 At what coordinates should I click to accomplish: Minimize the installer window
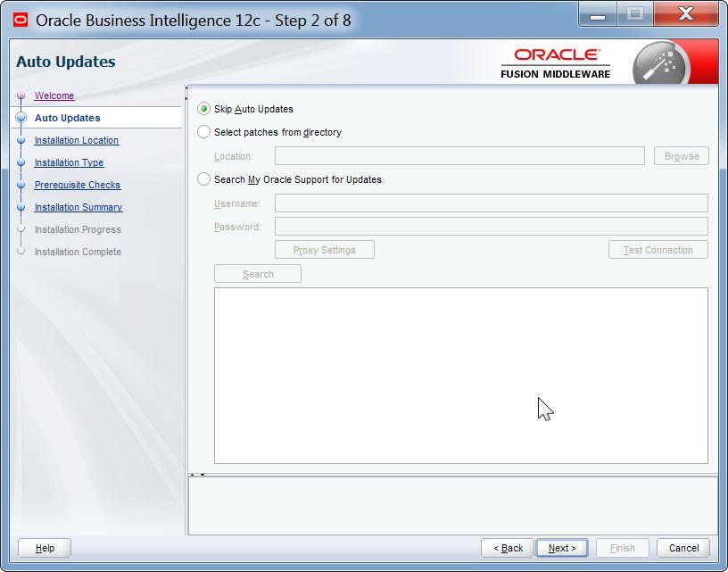pyautogui.click(x=598, y=14)
